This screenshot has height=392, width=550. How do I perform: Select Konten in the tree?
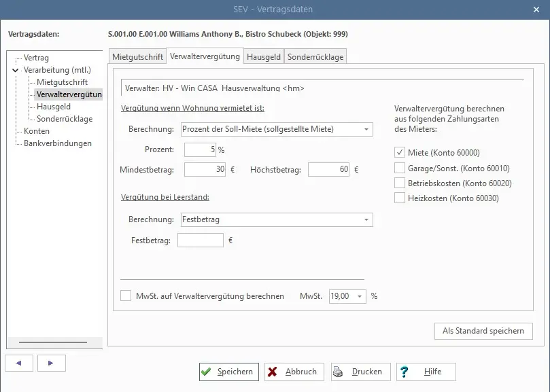[x=37, y=131]
